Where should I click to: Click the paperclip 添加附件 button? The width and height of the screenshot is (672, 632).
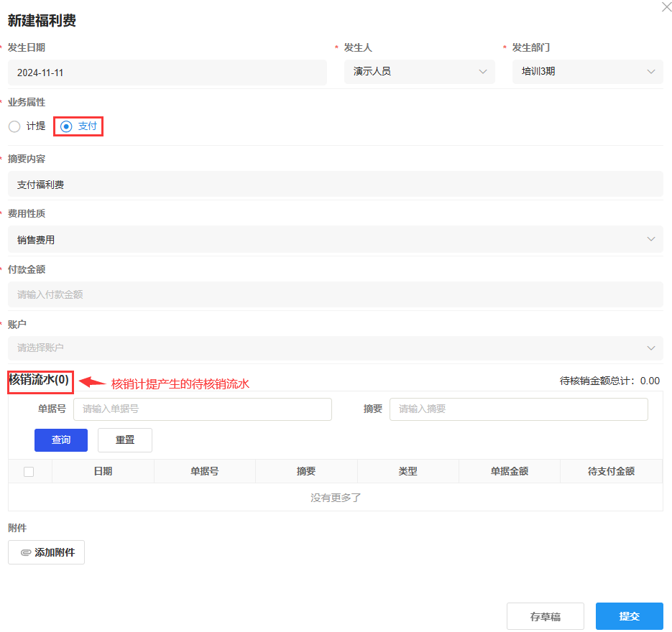pyautogui.click(x=47, y=552)
